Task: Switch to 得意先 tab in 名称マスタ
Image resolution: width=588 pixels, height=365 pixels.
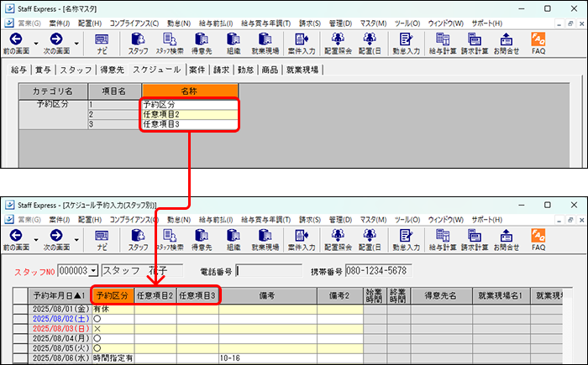Action: point(112,70)
